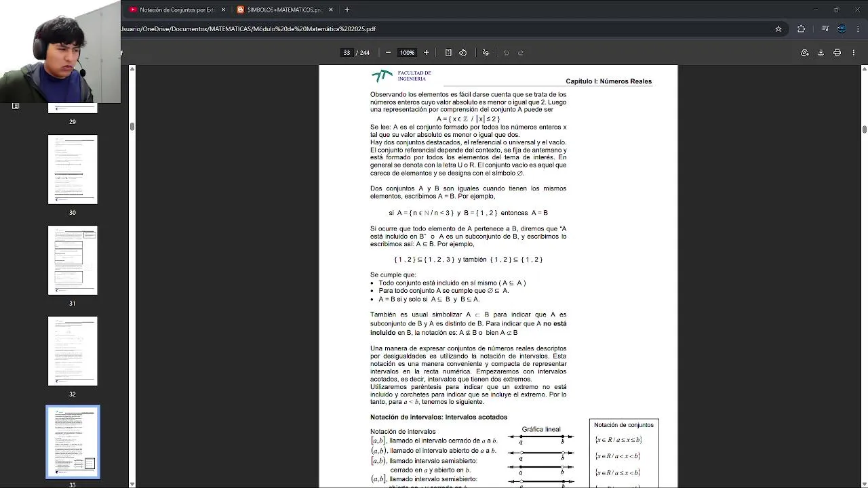Click the 'Notación de conjuntos' box title

pos(624,425)
